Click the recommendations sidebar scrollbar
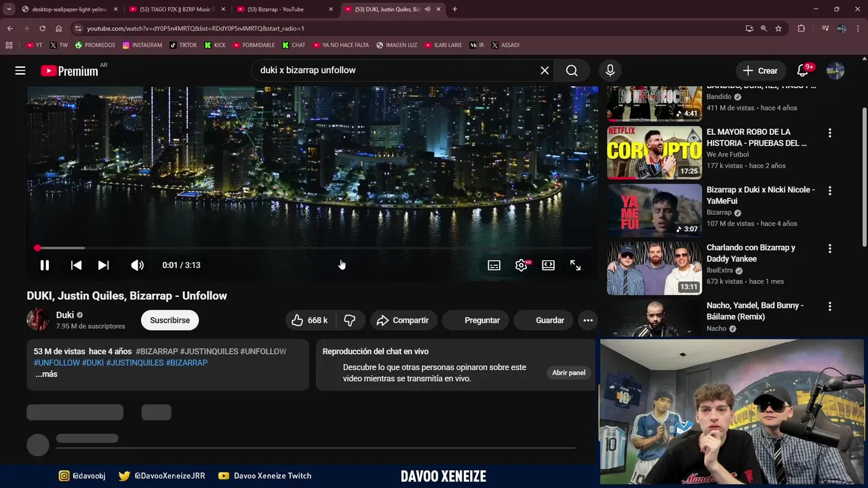The width and height of the screenshot is (868, 488). pyautogui.click(x=864, y=176)
